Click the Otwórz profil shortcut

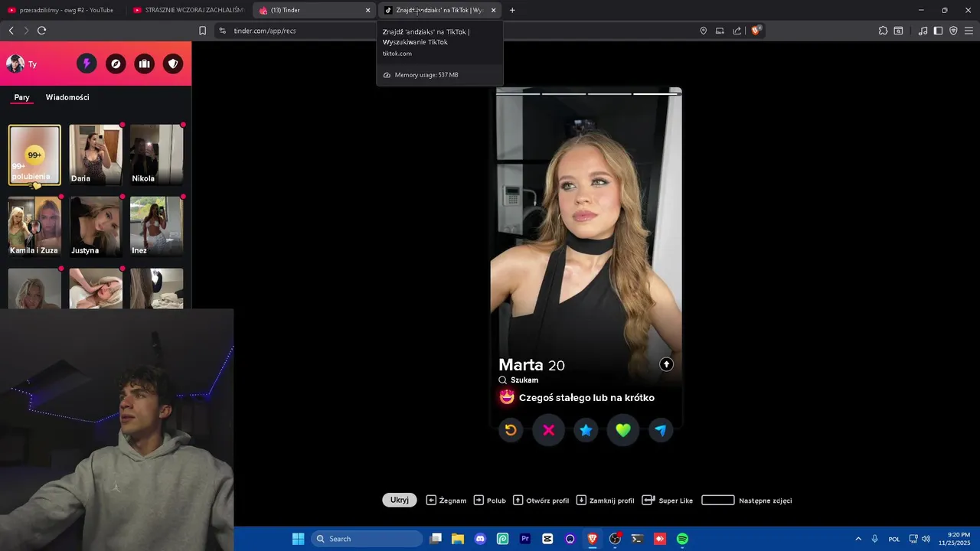pyautogui.click(x=541, y=500)
